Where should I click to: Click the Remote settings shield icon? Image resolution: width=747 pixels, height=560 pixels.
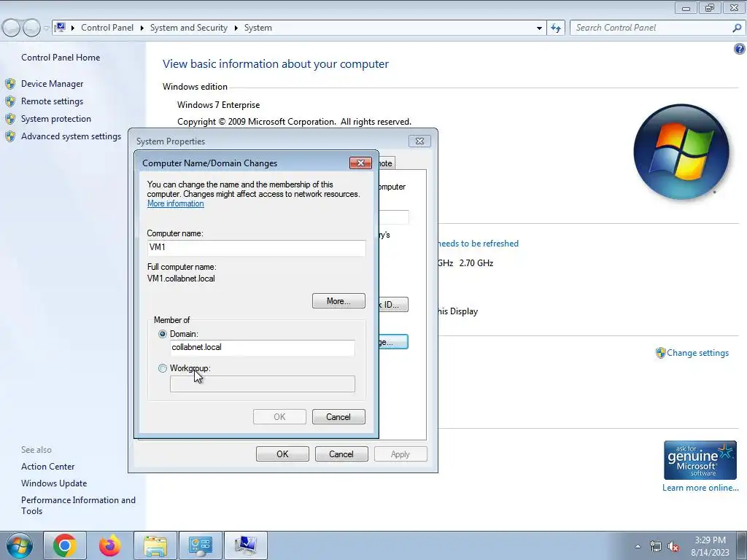coord(10,101)
